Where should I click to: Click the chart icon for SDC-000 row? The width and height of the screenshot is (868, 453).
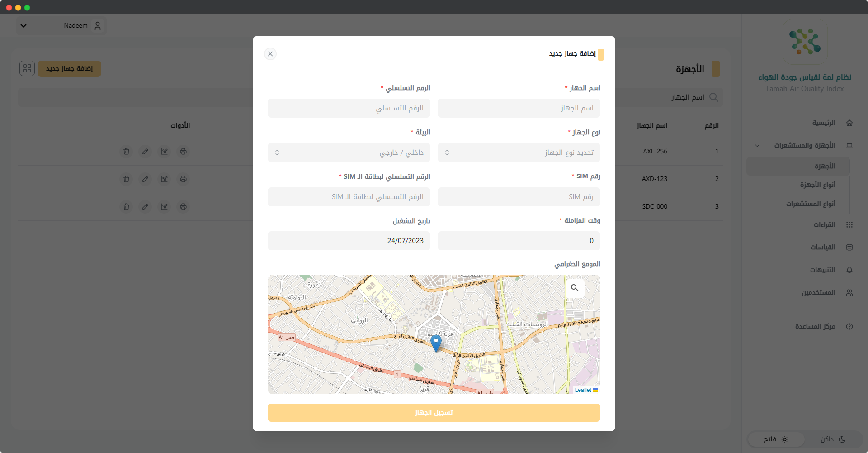coord(164,207)
